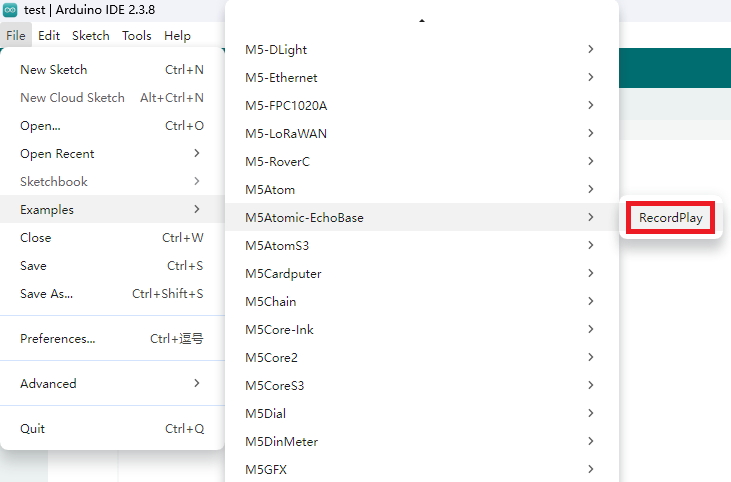Click the Arduino IDE logo icon
The width and height of the screenshot is (731, 482).
click(10, 10)
